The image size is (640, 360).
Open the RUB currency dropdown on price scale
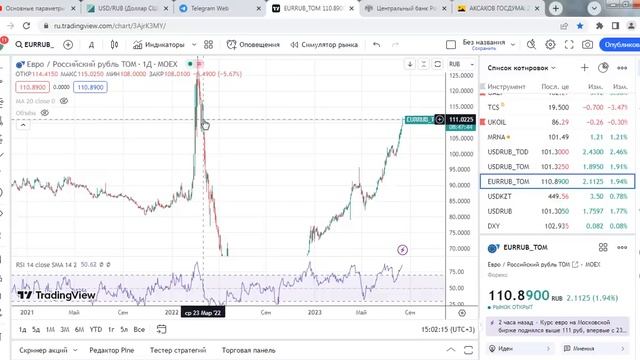[461, 64]
